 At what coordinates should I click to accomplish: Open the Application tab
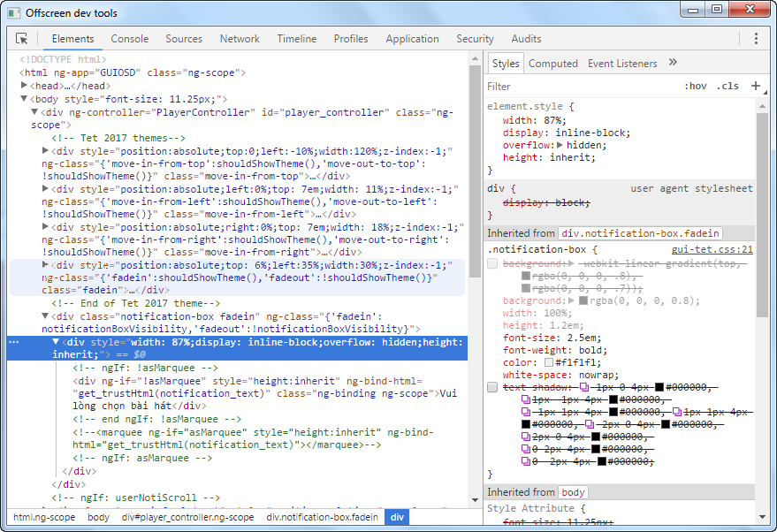click(412, 39)
